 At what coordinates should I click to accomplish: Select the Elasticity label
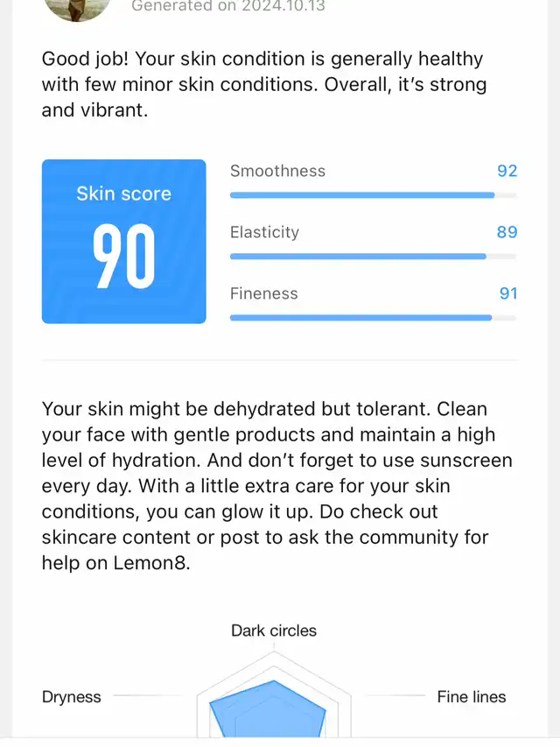pos(265,232)
